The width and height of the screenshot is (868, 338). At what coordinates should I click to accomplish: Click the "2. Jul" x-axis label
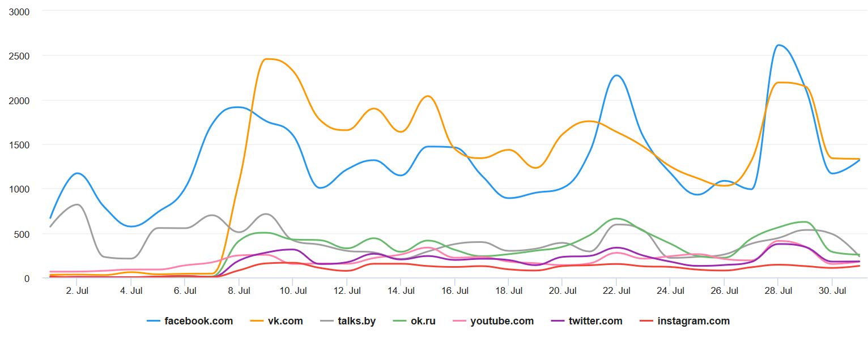point(78,291)
